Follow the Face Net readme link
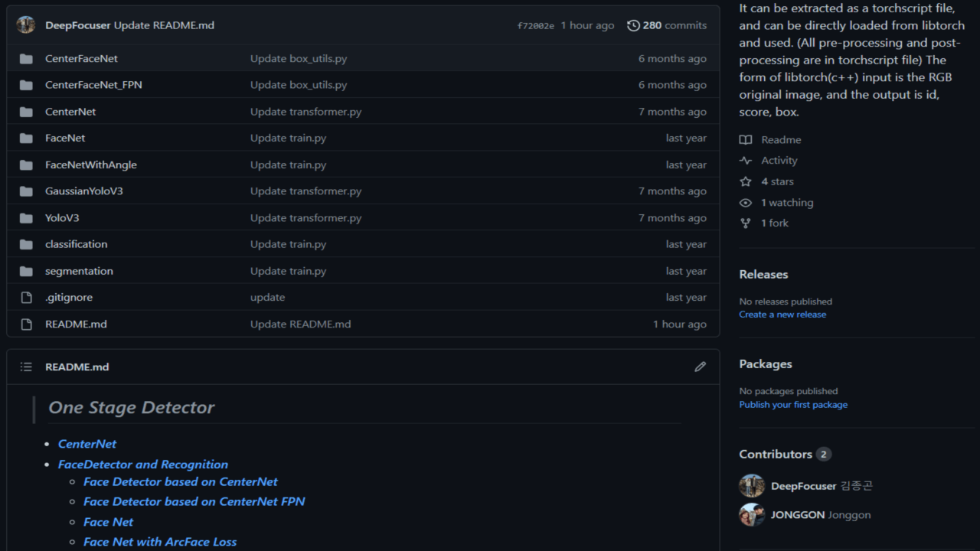The image size is (980, 551). coord(109,522)
